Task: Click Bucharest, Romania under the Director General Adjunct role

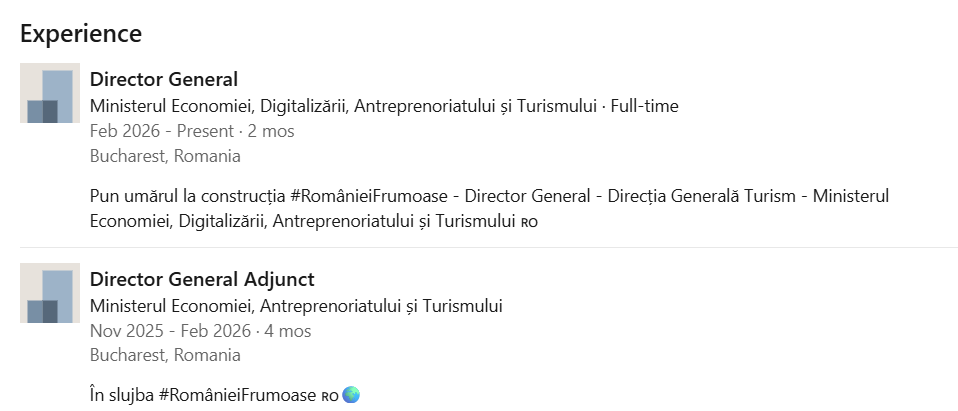Action: 165,356
